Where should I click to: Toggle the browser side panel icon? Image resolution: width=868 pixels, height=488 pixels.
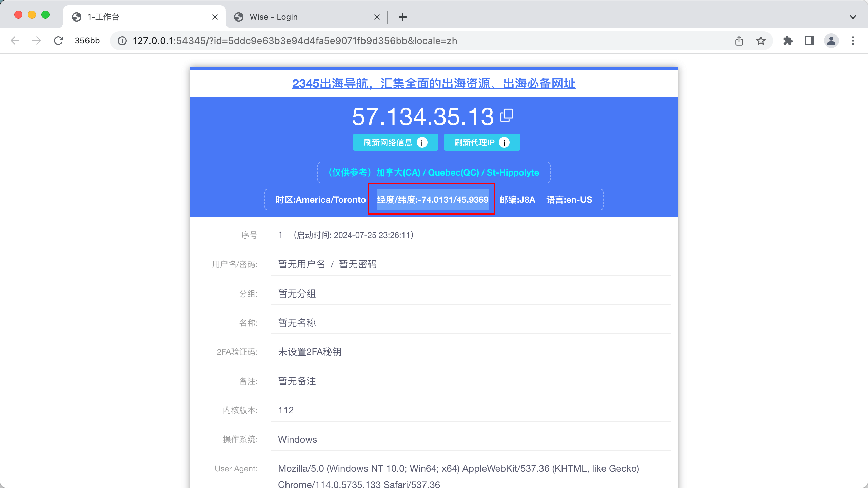(x=810, y=41)
